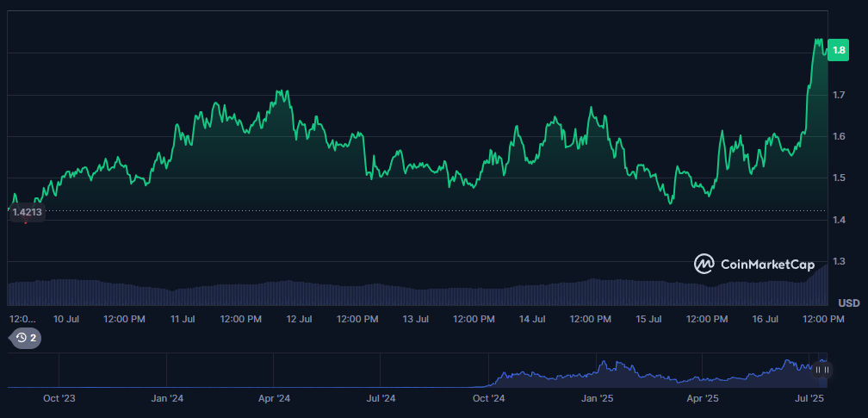
Task: Click Oct '23 on the navigator timeline
Action: coord(59,398)
